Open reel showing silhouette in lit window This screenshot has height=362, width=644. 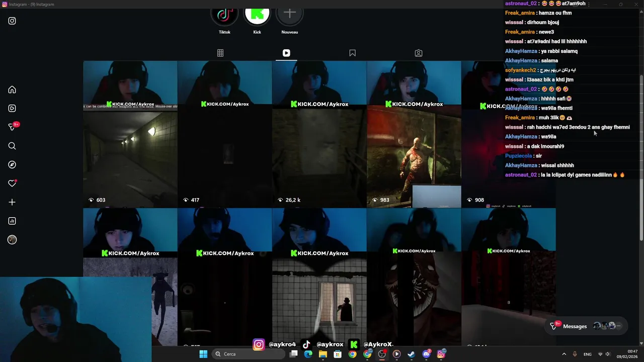pos(319,277)
